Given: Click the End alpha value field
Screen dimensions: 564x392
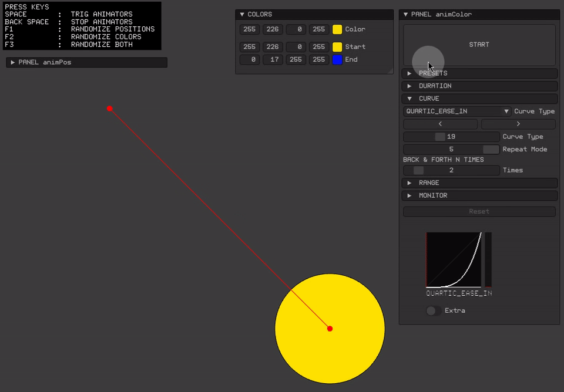Looking at the screenshot, I should click(x=319, y=60).
